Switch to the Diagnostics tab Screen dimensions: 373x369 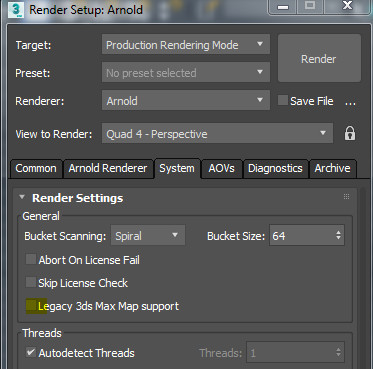coord(275,168)
